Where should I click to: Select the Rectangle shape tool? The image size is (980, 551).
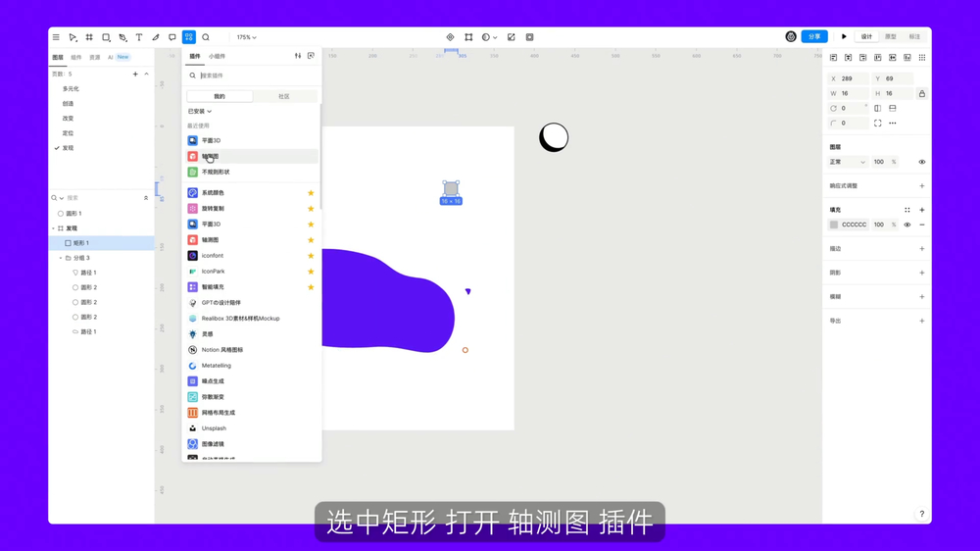coord(106,37)
